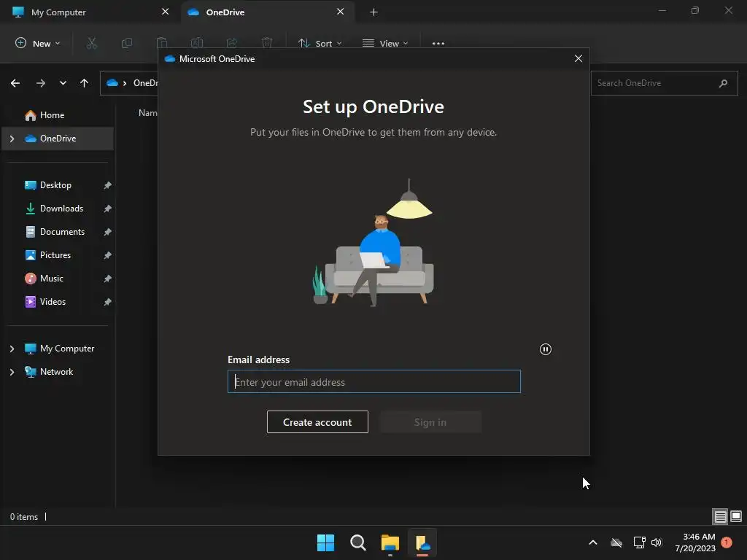This screenshot has height=560, width=747.
Task: Add a new File Explorer tab
Action: (374, 12)
